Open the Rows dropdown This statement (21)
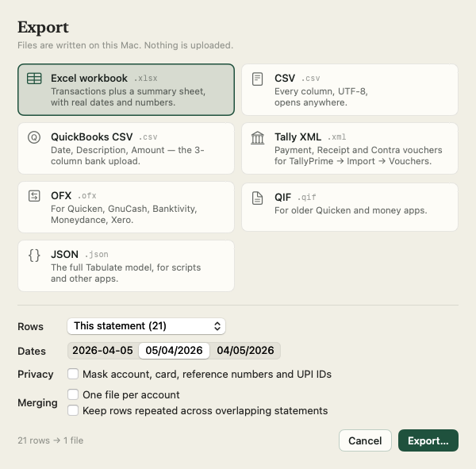The image size is (476, 469). pos(146,326)
